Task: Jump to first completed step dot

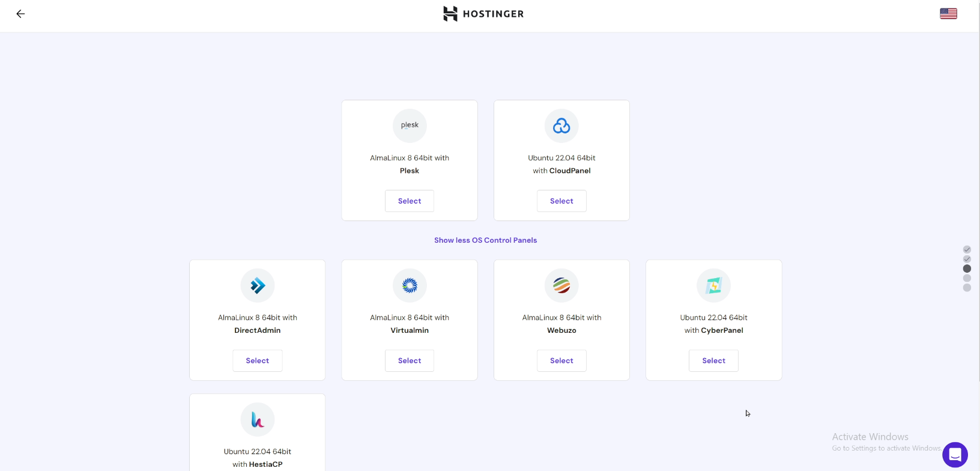Action: (x=967, y=249)
